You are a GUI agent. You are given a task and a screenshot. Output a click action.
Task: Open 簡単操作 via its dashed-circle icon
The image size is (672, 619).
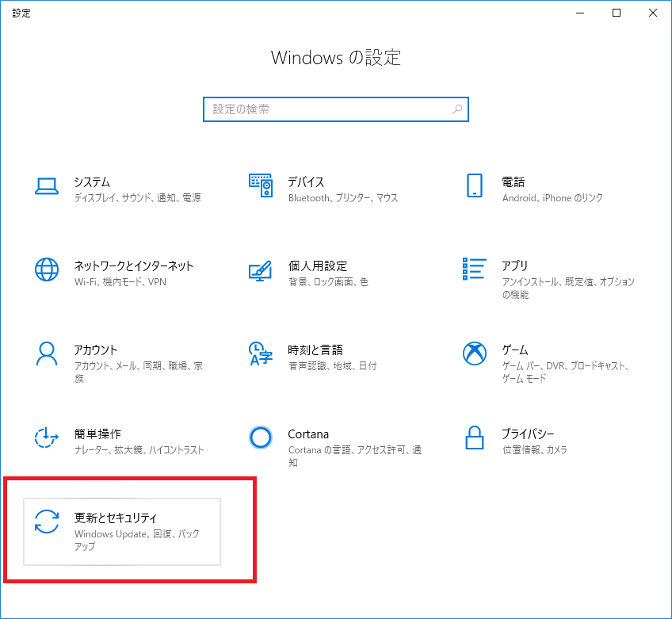(47, 438)
